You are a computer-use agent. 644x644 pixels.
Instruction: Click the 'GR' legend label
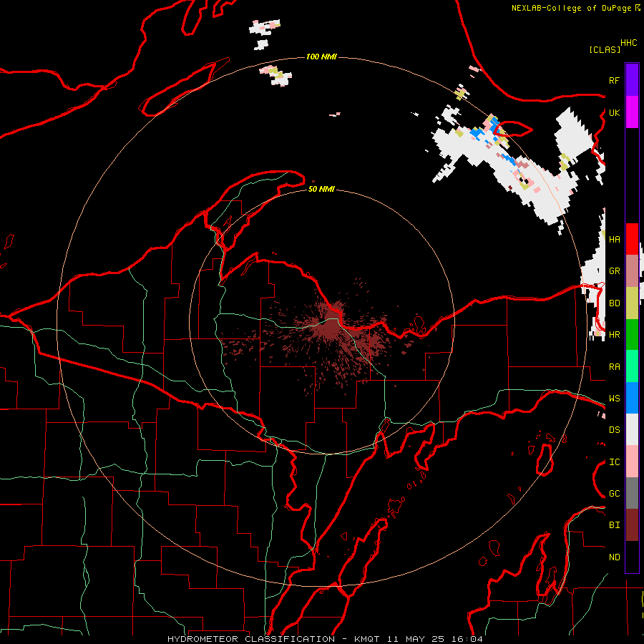coord(614,271)
